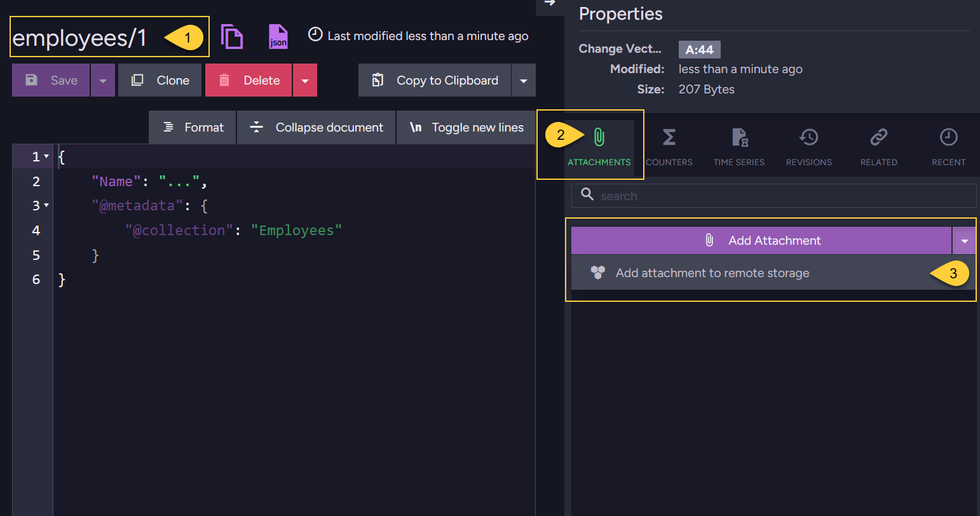View the document Revisions panel
This screenshot has height=516, width=980.
coord(808,146)
